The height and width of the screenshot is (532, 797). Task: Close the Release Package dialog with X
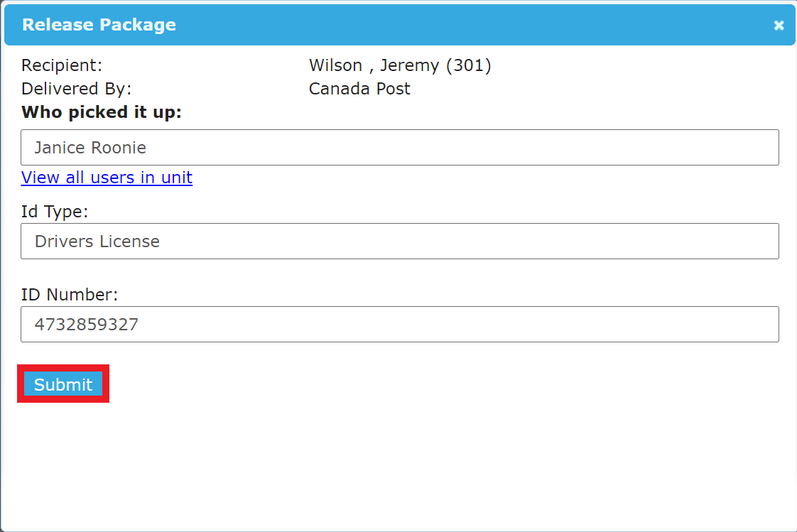pos(779,26)
